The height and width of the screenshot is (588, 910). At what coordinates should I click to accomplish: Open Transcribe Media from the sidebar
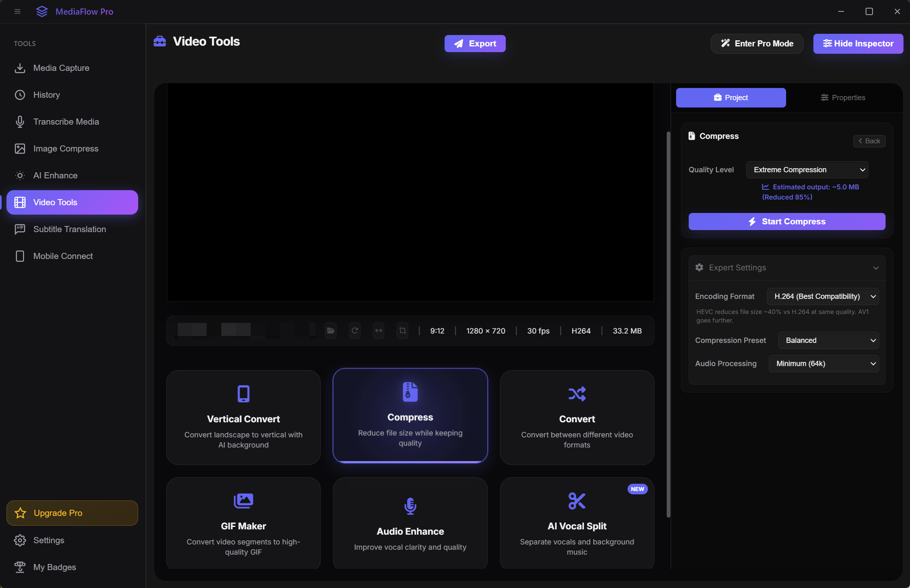(66, 122)
